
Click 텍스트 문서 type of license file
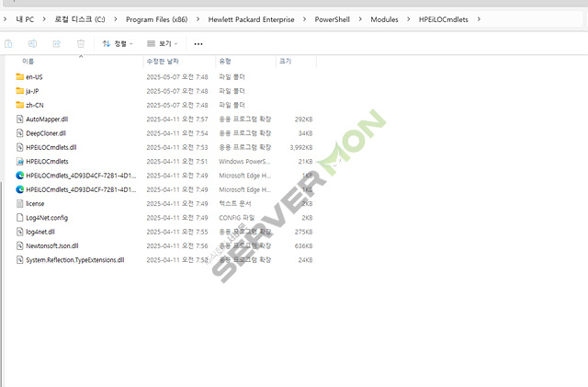[235, 204]
